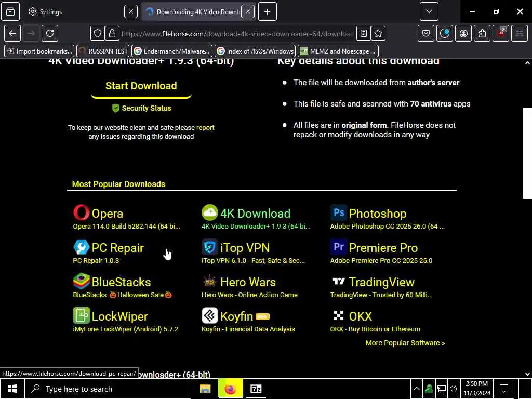Screen dimensions: 532x399
Task: Click the BlueStacks layered icon
Action: tap(82, 281)
